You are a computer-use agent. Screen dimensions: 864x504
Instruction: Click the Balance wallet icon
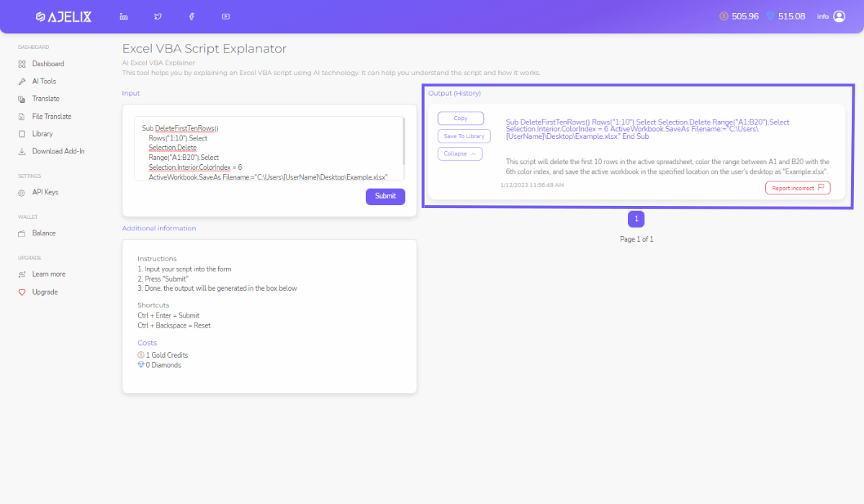click(22, 233)
